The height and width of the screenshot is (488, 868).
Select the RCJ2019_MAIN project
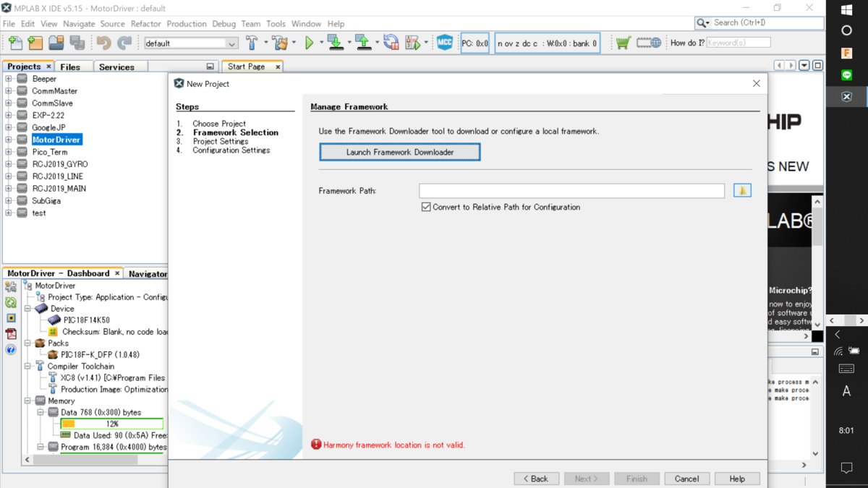pyautogui.click(x=59, y=189)
